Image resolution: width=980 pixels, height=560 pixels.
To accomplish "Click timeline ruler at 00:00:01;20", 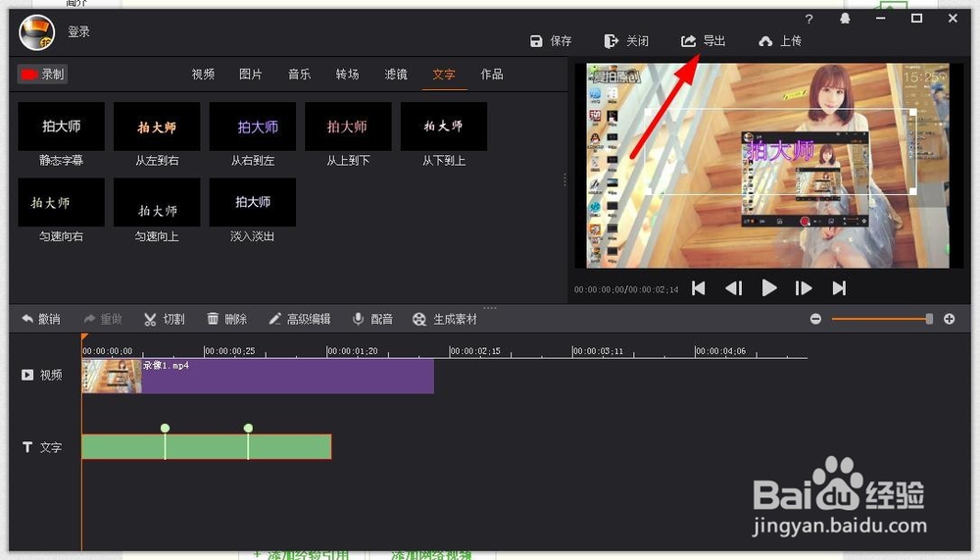I will (x=353, y=351).
